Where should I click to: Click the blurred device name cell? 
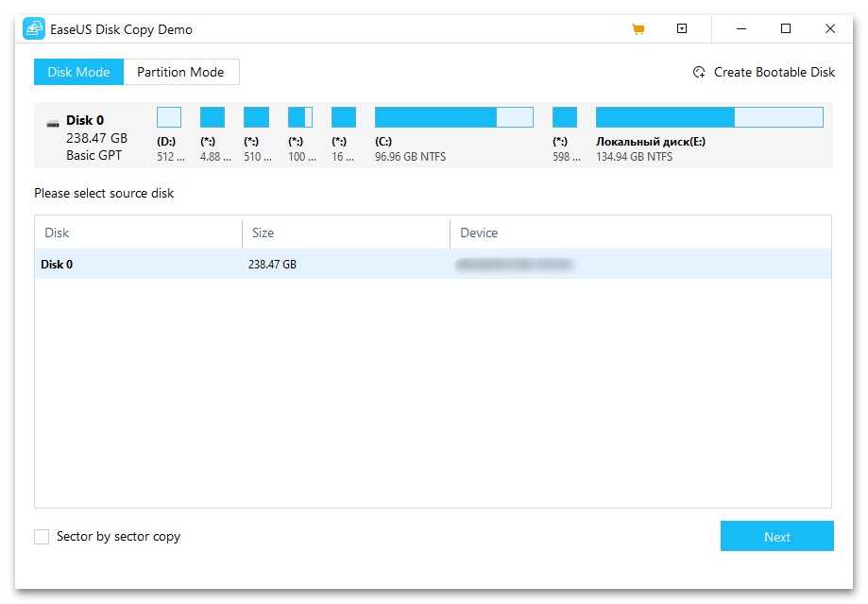(515, 265)
